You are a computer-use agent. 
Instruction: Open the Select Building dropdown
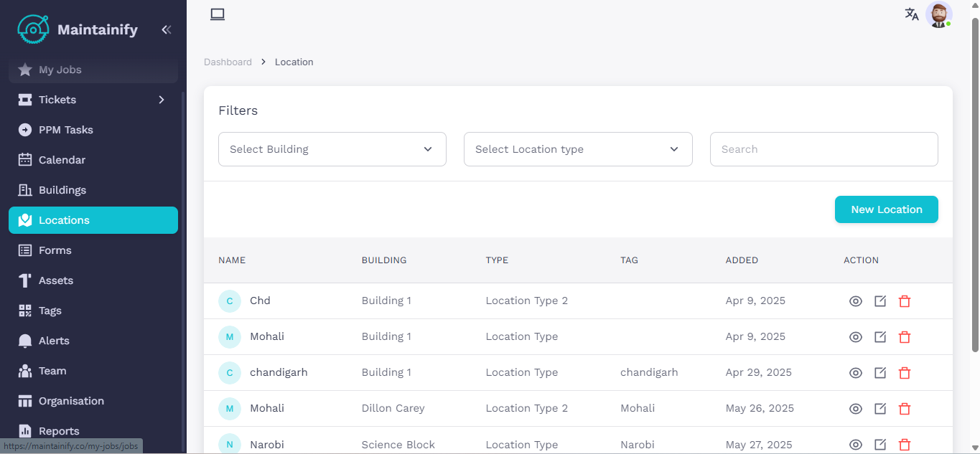coord(332,149)
